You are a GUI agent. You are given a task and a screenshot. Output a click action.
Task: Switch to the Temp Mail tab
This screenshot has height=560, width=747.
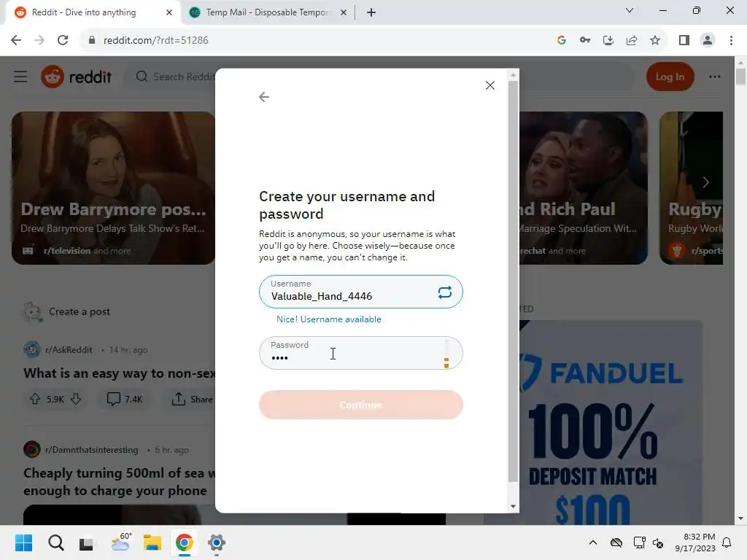(267, 12)
